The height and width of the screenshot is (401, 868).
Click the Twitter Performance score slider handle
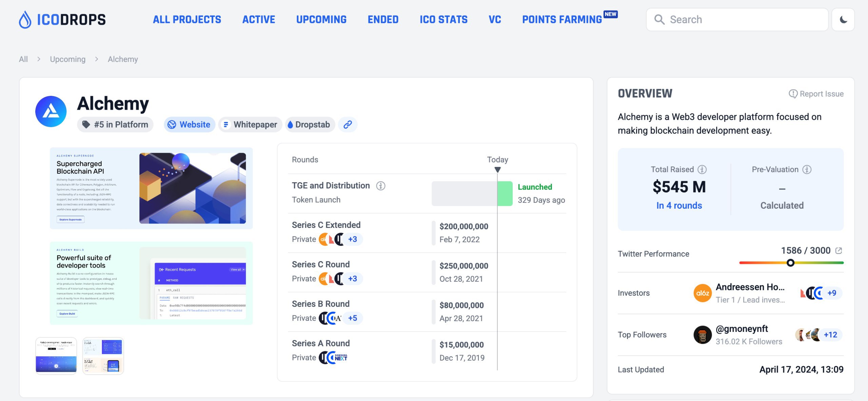click(x=790, y=263)
